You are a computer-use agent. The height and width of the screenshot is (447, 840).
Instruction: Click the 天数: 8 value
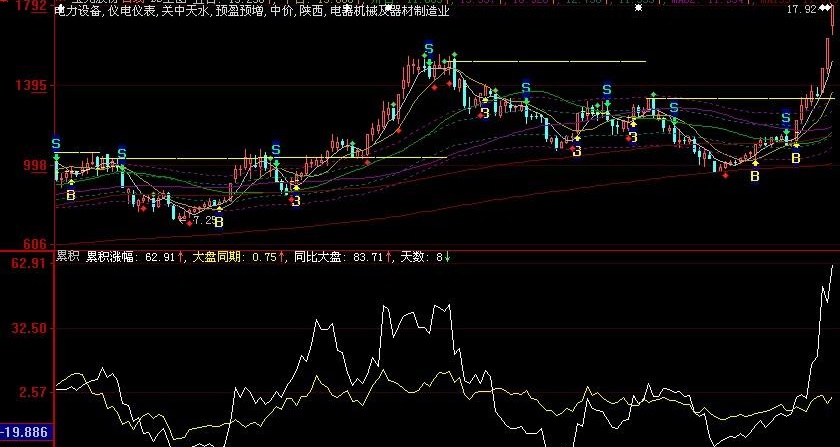[422, 257]
